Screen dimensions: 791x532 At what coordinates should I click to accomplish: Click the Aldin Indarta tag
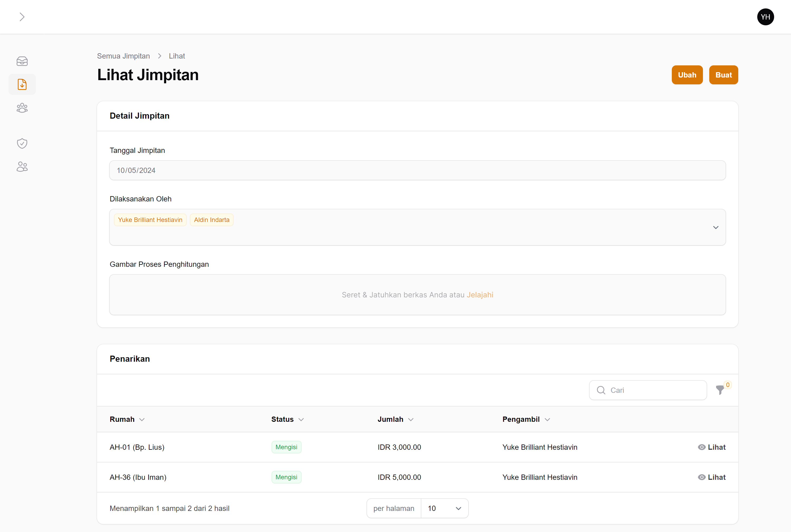211,220
